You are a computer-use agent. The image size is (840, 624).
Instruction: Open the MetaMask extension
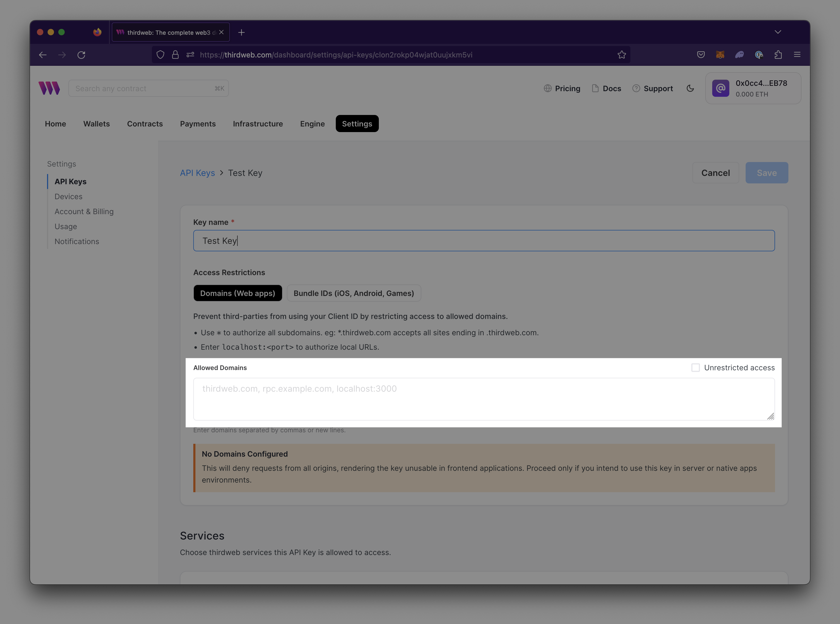click(720, 55)
